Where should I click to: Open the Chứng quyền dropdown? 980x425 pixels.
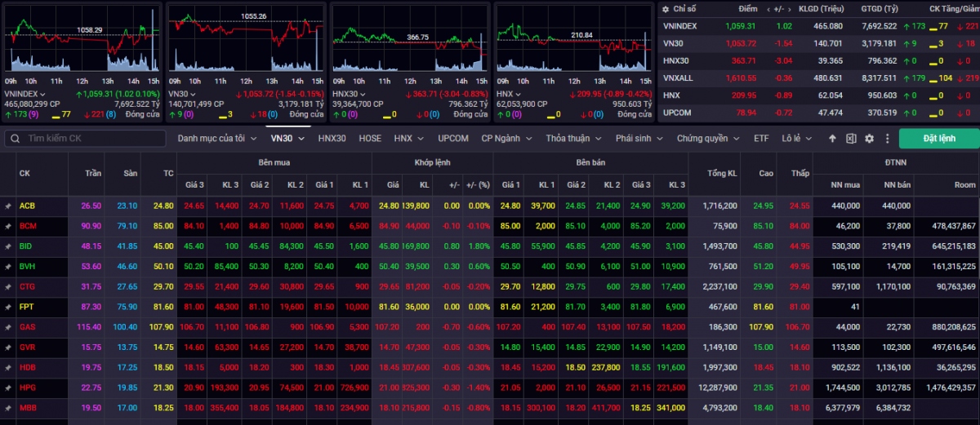[x=709, y=139]
